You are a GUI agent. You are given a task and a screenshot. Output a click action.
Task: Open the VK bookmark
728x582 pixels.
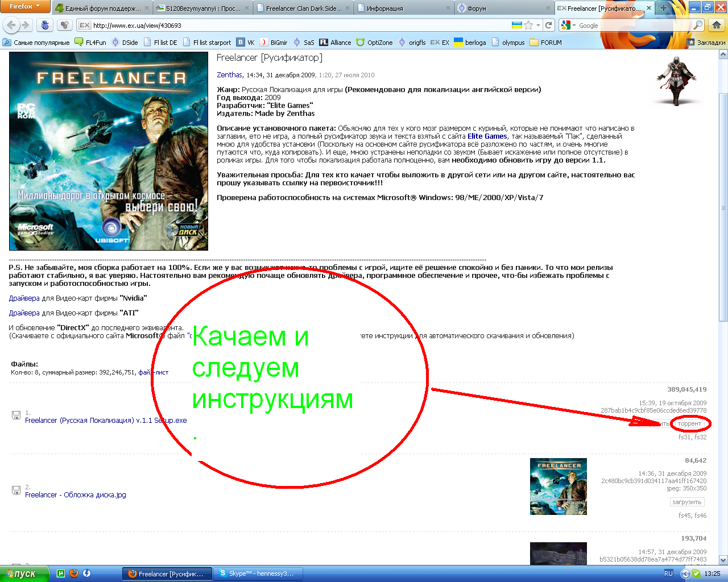tap(246, 42)
